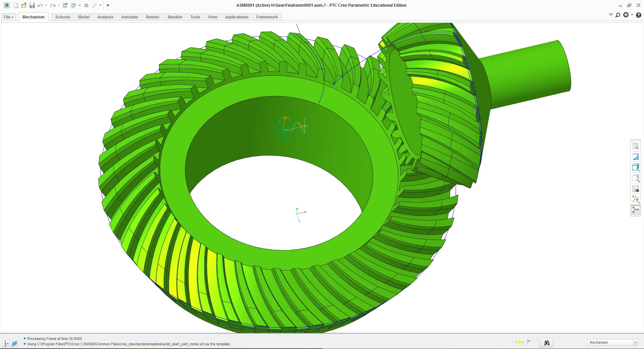Expand the dropdown arrow next to the ruler icon
644x349 pixels.
point(100,5)
